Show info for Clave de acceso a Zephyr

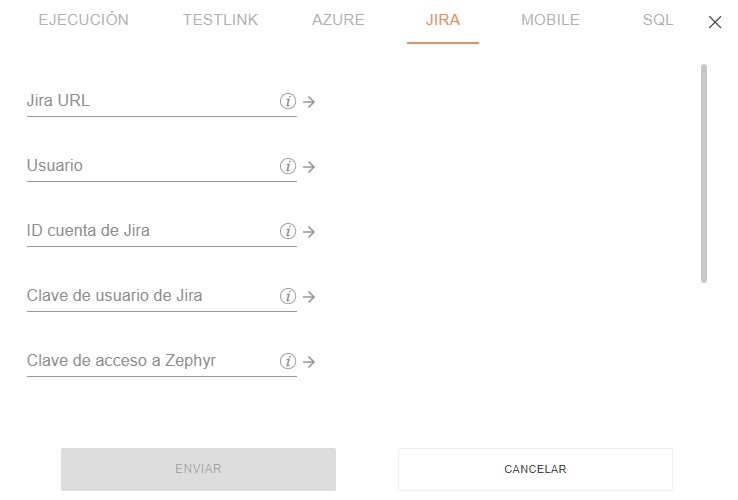[x=288, y=361]
